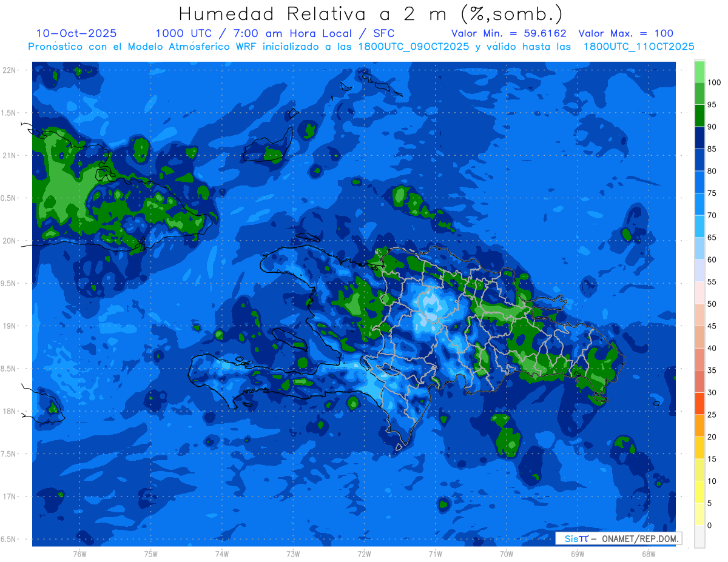Click the '69W' longitude label
728x562 pixels.
[578, 554]
